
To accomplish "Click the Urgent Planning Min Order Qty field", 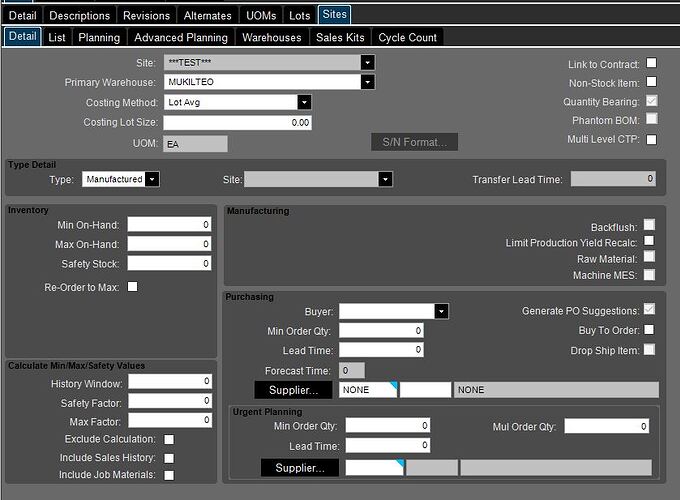I will coord(388,425).
